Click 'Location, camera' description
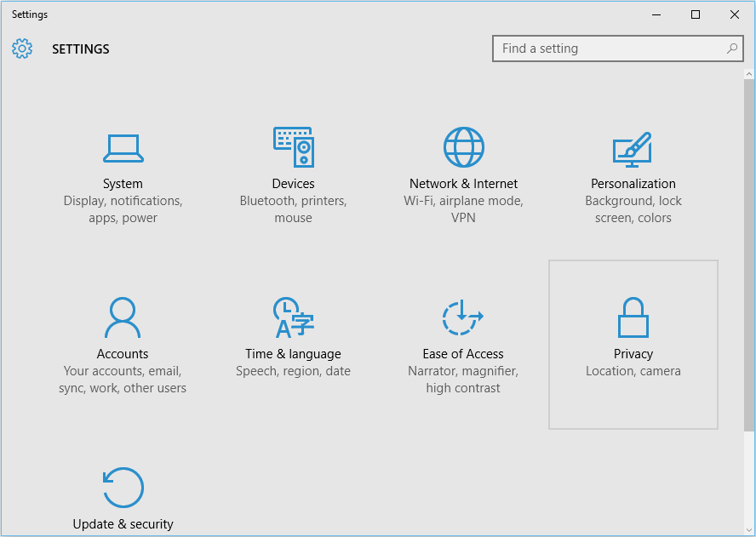The image size is (756, 537). 633,371
